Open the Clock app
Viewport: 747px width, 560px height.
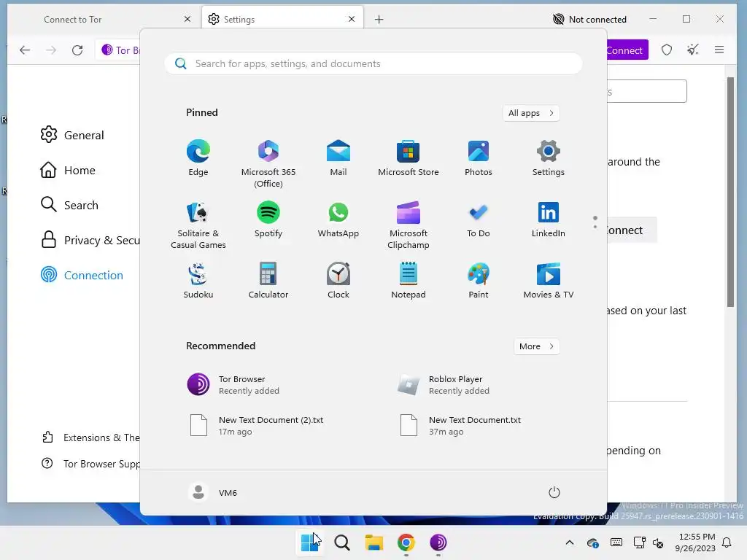coord(338,281)
